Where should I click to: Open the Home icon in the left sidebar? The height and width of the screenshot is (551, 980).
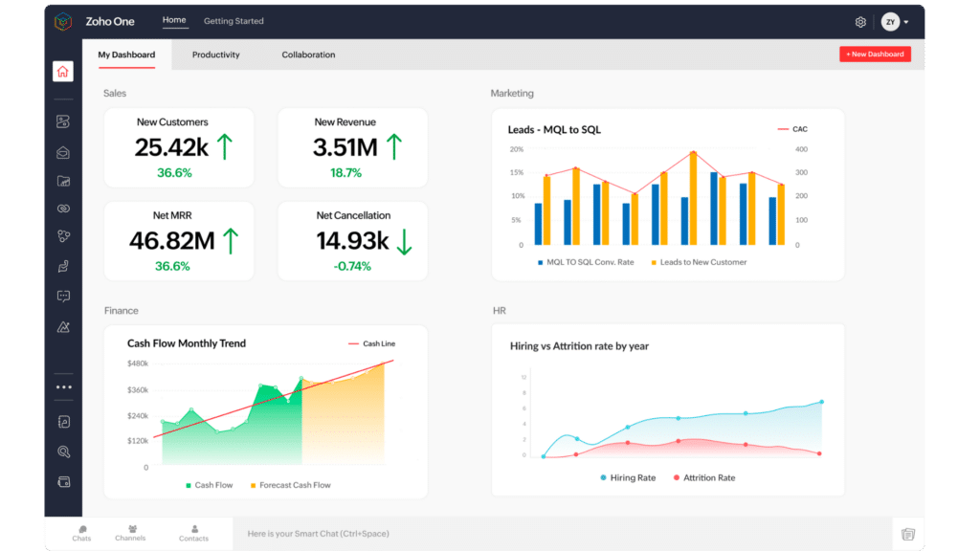(63, 71)
